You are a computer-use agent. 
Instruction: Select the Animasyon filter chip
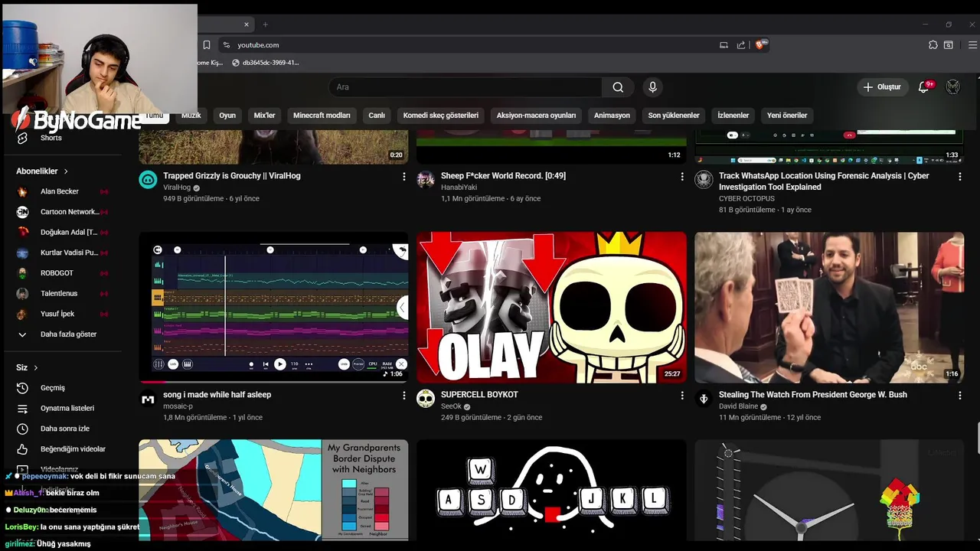[612, 116]
